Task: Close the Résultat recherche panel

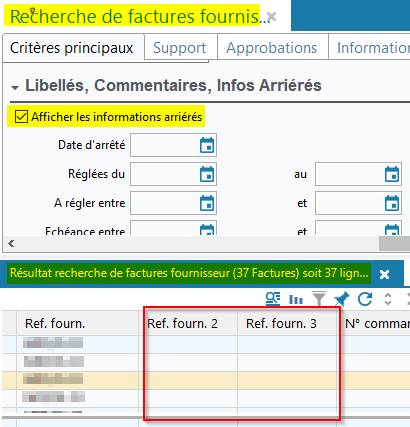Action: pos(385,274)
